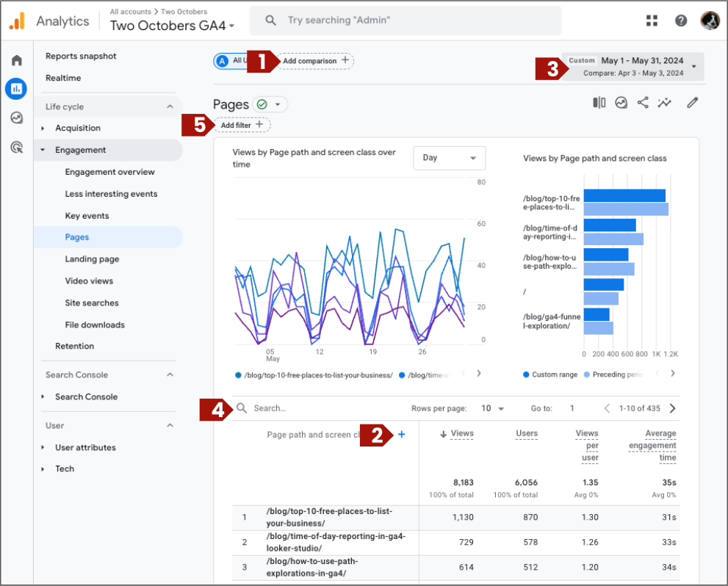Open the user profile avatar

[x=710, y=21]
